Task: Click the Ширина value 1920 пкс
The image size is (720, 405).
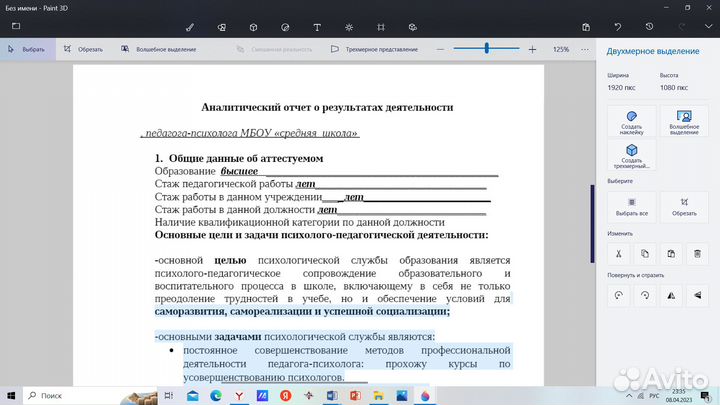Action: (x=621, y=87)
